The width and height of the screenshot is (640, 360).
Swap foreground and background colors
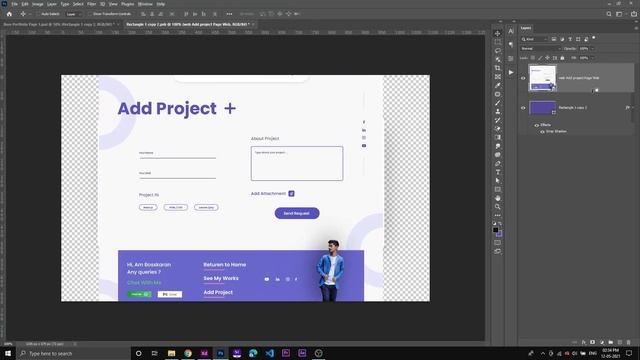(500, 224)
